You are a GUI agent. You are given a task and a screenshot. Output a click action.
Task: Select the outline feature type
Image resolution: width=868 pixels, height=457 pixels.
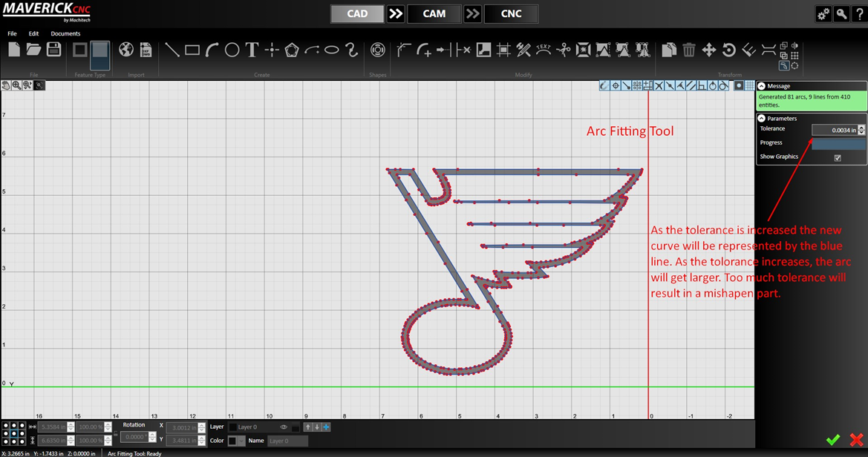pyautogui.click(x=79, y=50)
